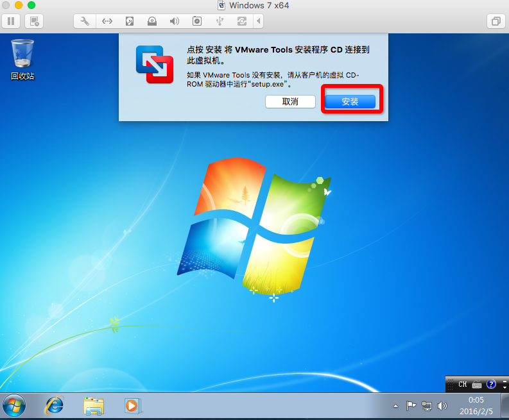Open the Windows Start menu
This screenshot has width=509, height=420.
coord(13,406)
